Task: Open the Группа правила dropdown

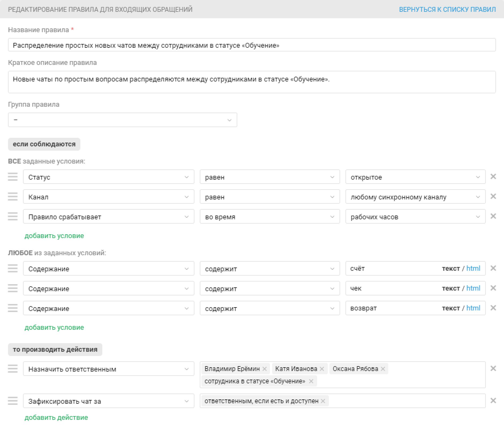Action: 122,120
